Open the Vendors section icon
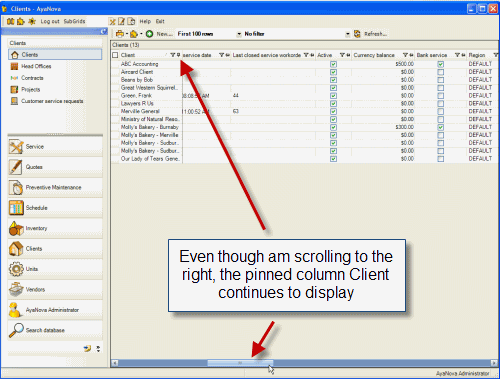500x379 pixels. point(16,289)
